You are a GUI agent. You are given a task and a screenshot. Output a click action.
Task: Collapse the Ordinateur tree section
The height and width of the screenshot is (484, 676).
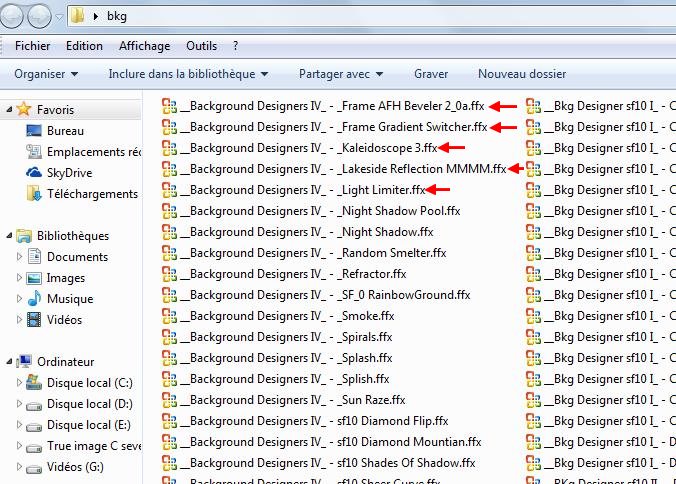coord(8,362)
